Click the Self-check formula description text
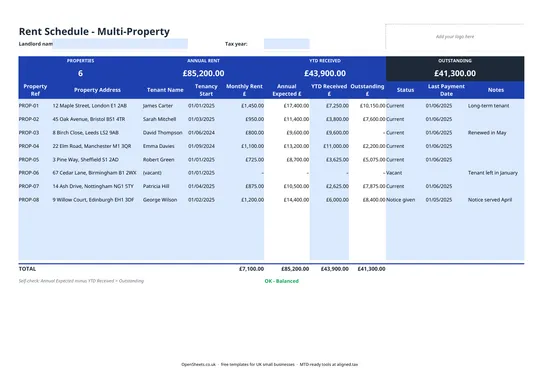 click(81, 281)
